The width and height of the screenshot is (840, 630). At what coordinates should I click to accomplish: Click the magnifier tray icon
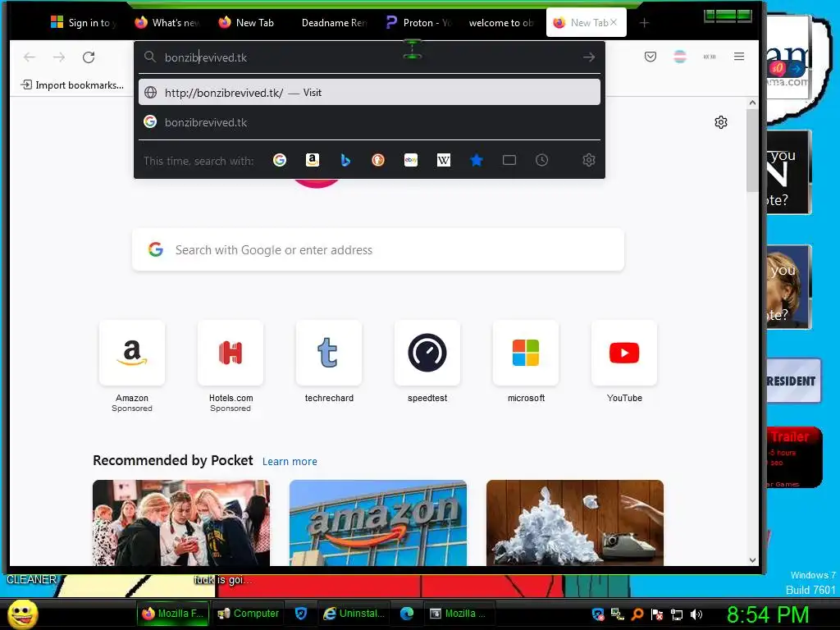click(637, 614)
